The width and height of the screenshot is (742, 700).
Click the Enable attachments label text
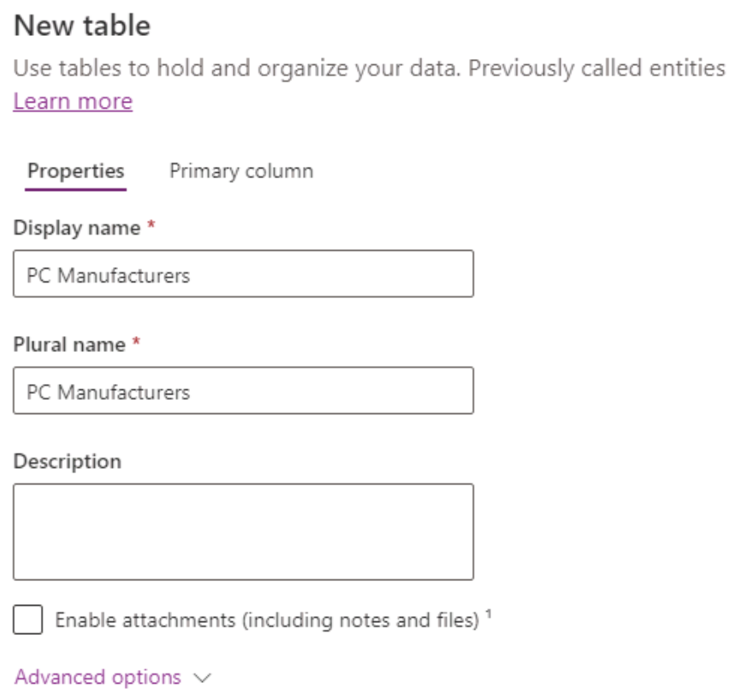[x=267, y=620]
